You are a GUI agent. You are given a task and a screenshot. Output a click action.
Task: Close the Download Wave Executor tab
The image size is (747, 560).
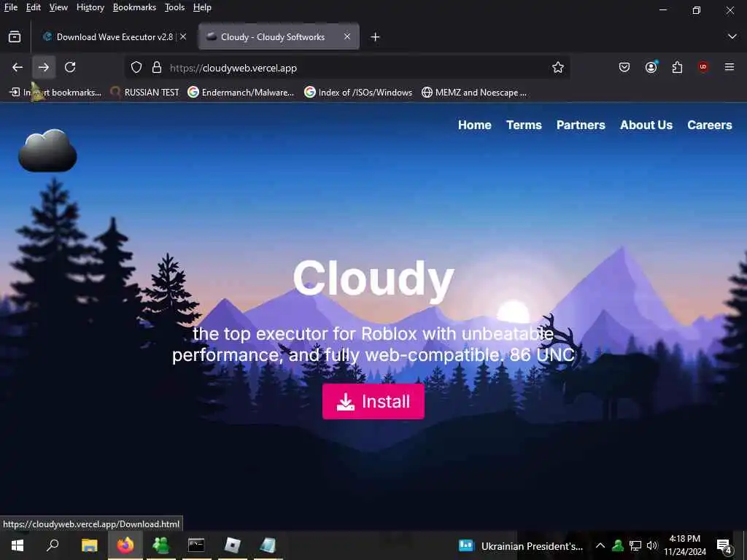click(x=183, y=36)
